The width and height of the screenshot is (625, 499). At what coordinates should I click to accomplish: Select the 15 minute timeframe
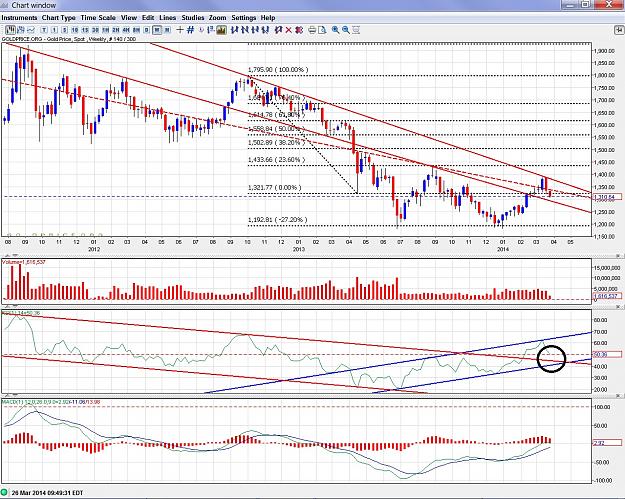click(85, 30)
